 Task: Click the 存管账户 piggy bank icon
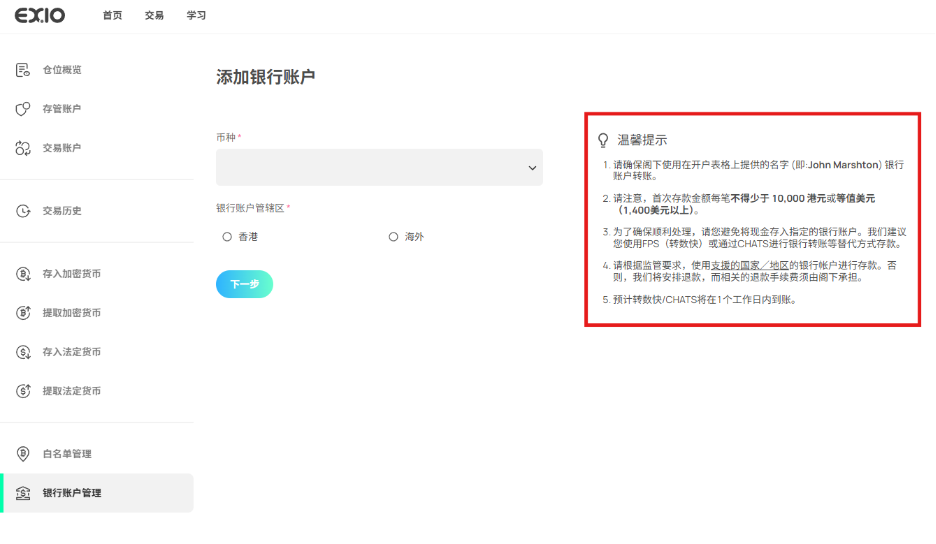pos(23,109)
